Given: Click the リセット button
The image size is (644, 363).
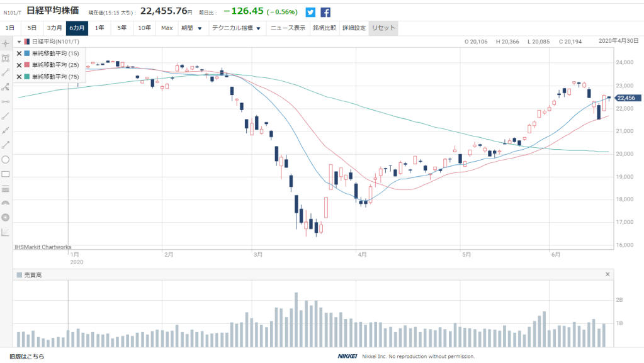Looking at the screenshot, I should 383,28.
